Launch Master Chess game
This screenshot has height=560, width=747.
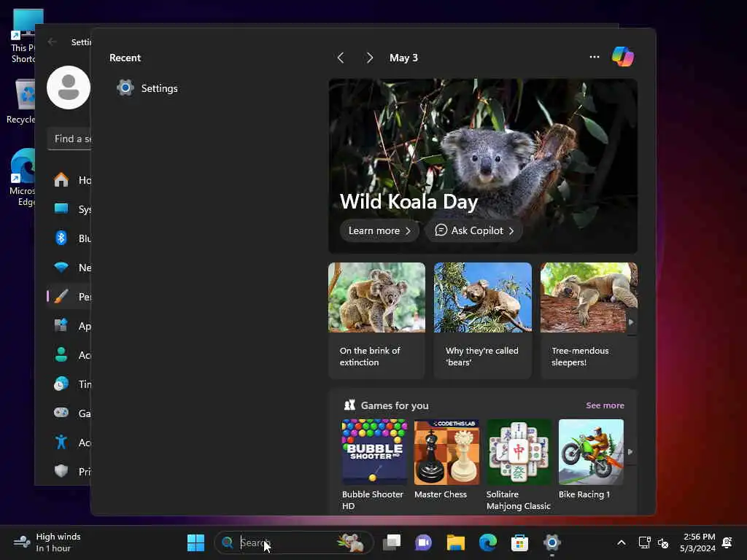(x=446, y=459)
